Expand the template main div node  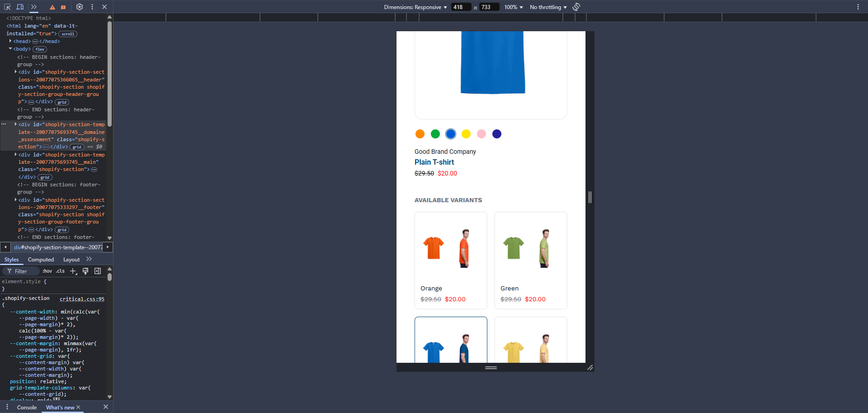pyautogui.click(x=16, y=155)
